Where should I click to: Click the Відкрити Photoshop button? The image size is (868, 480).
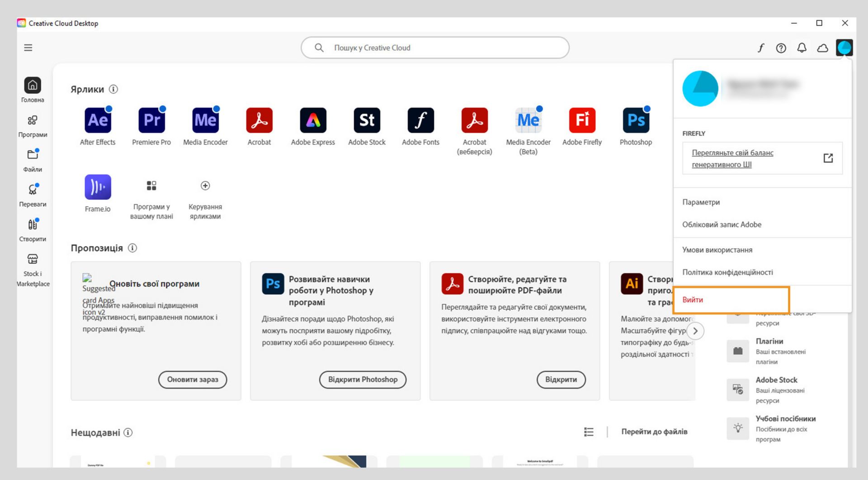363,380
